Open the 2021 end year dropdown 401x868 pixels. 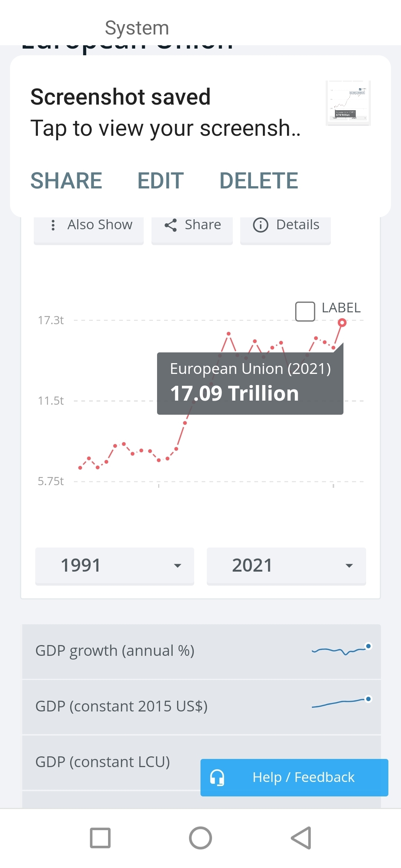coord(286,566)
